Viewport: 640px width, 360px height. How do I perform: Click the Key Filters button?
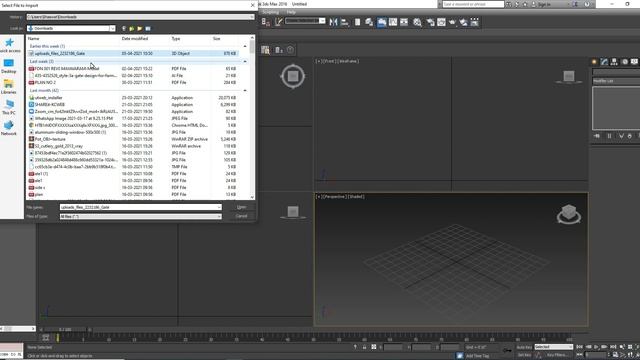tap(557, 355)
